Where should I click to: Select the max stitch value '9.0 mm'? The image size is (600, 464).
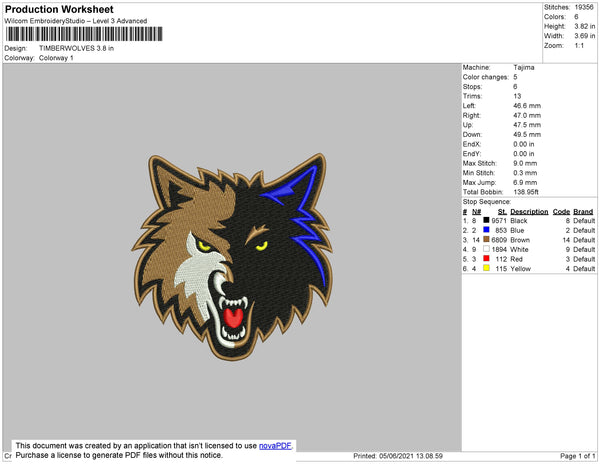(x=525, y=163)
